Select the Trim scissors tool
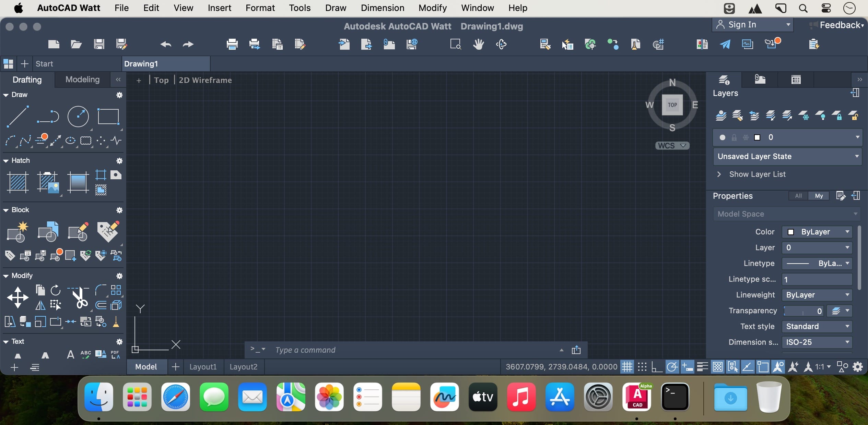This screenshot has height=425, width=868. 79,297
